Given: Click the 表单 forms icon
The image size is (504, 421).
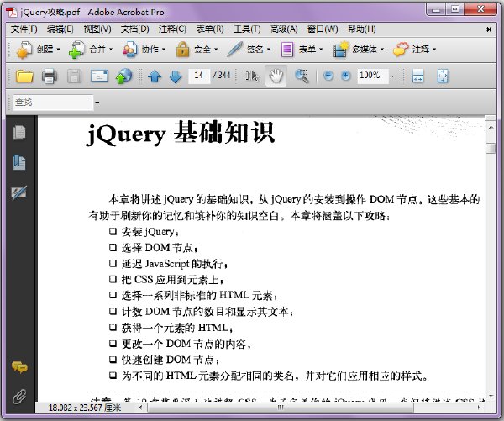Looking at the screenshot, I should (287, 50).
